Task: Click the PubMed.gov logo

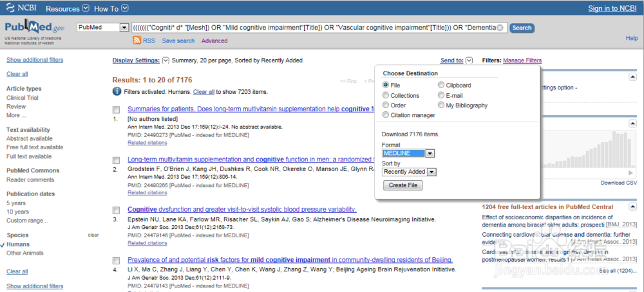Action: [x=35, y=28]
